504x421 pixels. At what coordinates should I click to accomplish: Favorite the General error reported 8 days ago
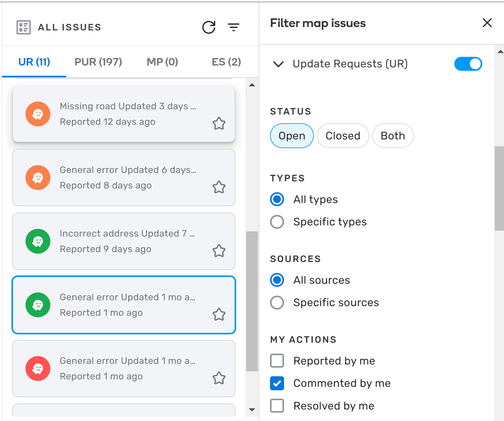click(219, 187)
